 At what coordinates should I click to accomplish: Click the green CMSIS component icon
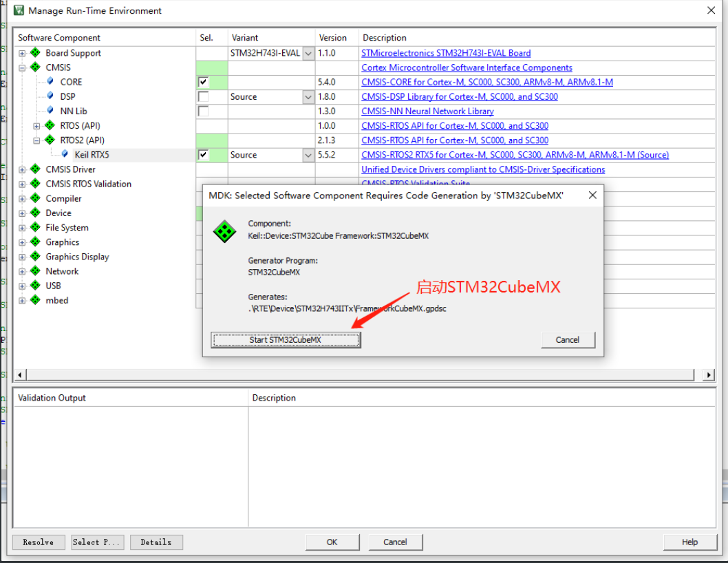[x=35, y=67]
